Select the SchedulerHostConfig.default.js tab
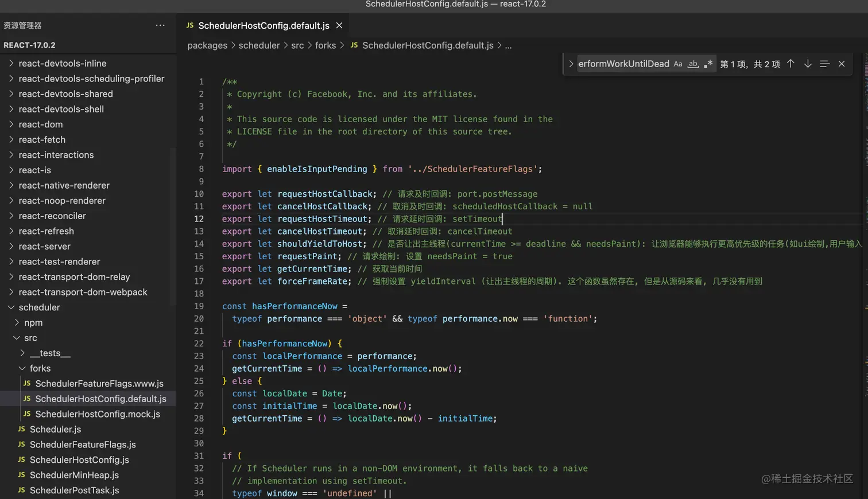Image resolution: width=868 pixels, height=499 pixels. click(x=263, y=26)
